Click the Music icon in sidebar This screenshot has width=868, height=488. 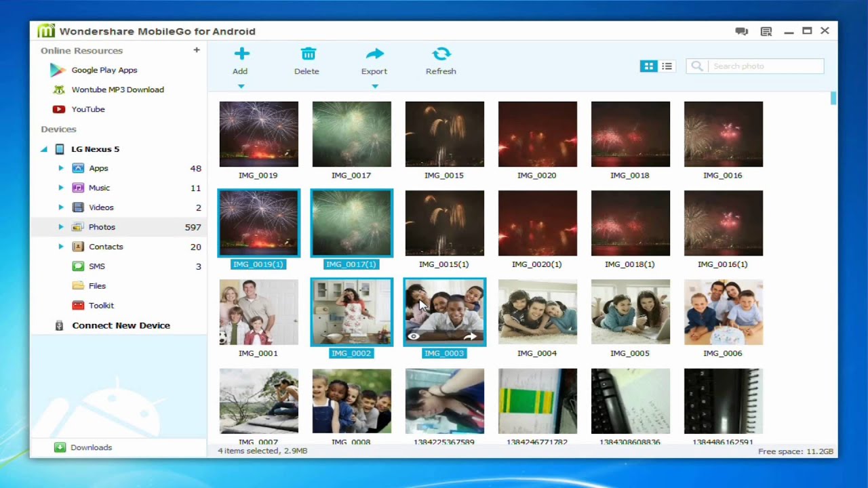click(x=78, y=188)
